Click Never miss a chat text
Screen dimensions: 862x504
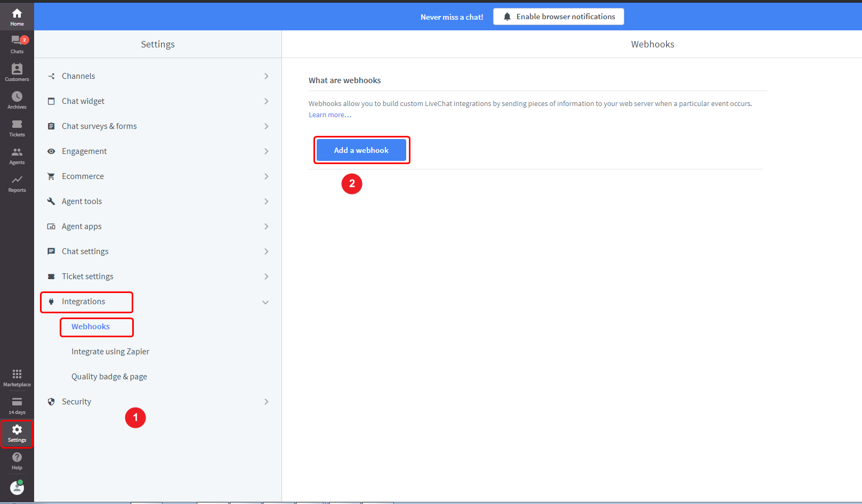(452, 17)
